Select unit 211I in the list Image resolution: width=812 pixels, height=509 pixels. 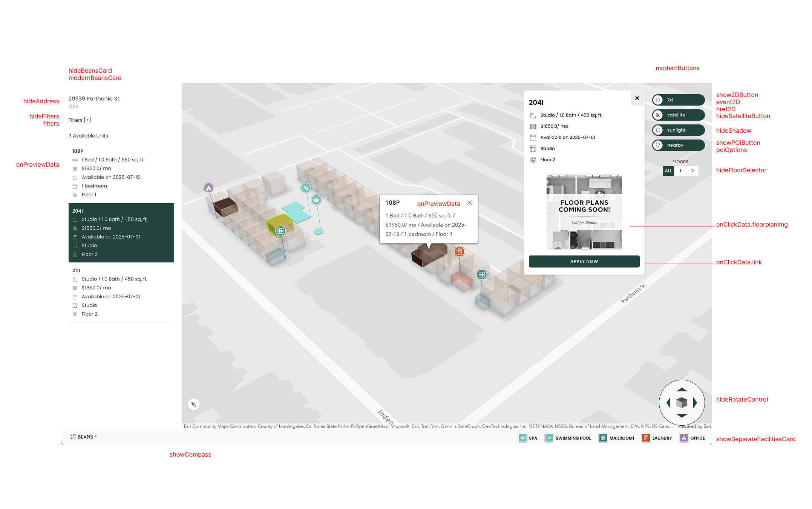click(x=121, y=292)
